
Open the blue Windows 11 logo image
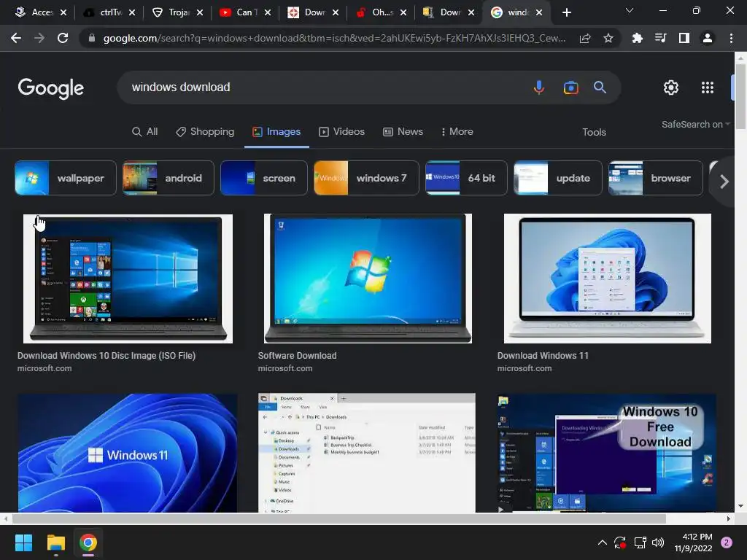(x=127, y=453)
